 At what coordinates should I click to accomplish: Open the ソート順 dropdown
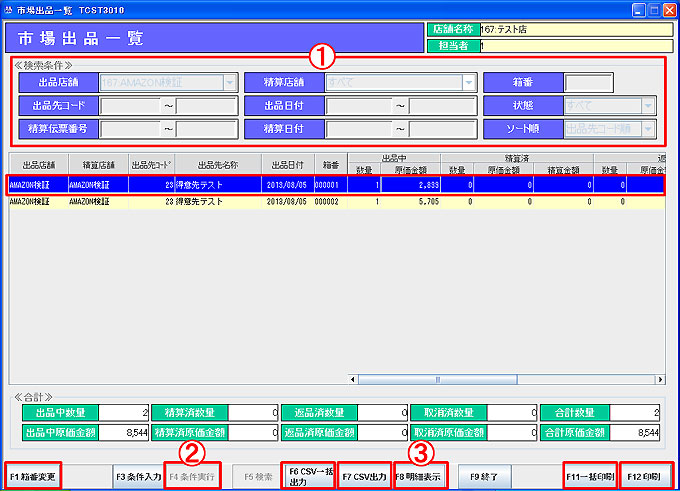coord(648,128)
